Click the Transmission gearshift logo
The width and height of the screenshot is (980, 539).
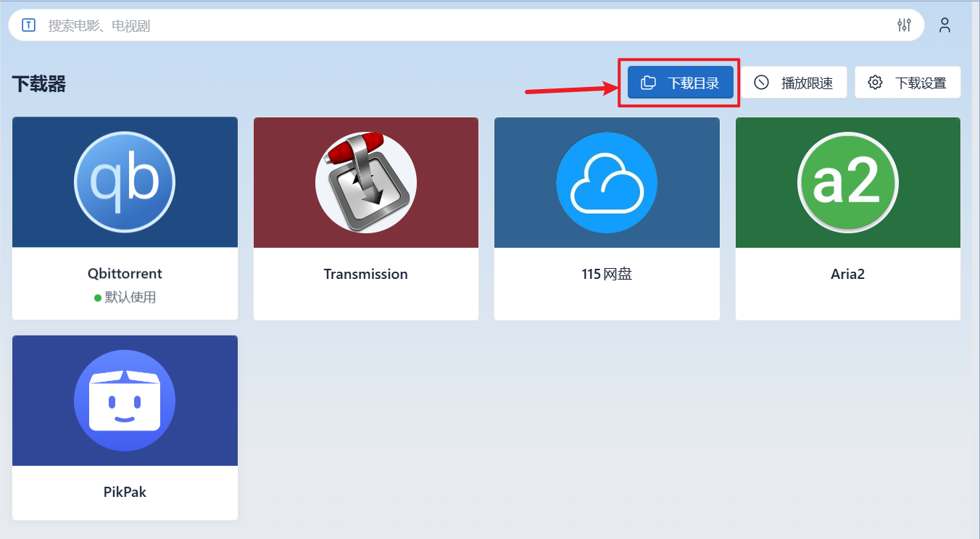pos(366,183)
